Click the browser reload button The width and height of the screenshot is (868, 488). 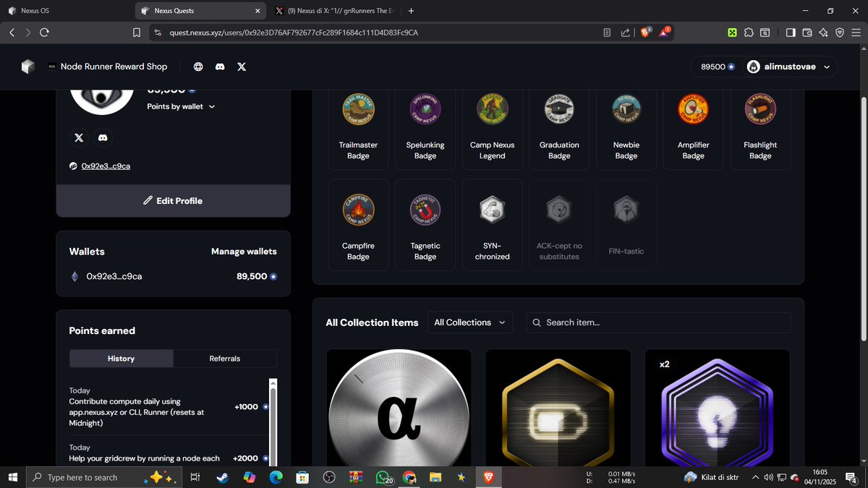pyautogui.click(x=45, y=33)
